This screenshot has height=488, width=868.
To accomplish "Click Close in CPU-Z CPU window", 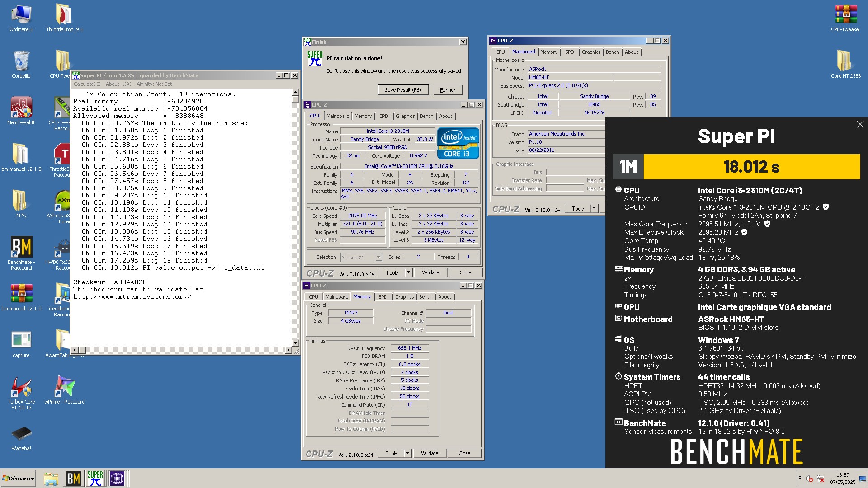I will (x=465, y=272).
